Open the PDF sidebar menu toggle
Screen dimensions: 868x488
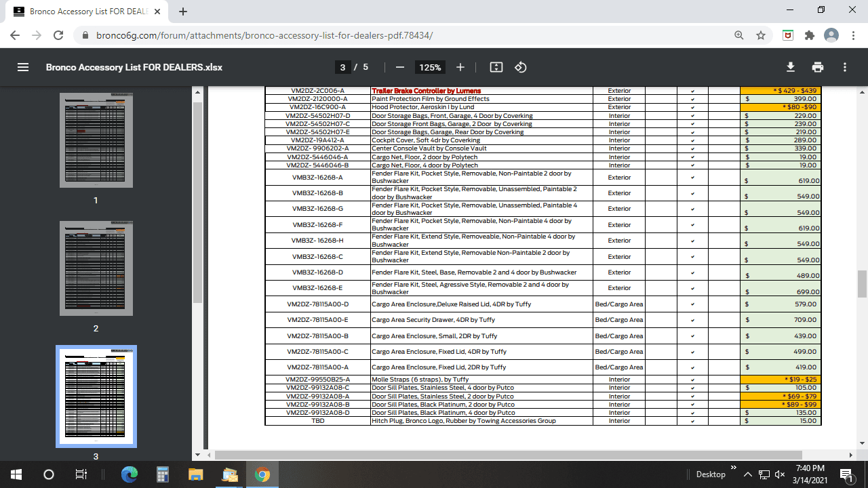coord(23,67)
